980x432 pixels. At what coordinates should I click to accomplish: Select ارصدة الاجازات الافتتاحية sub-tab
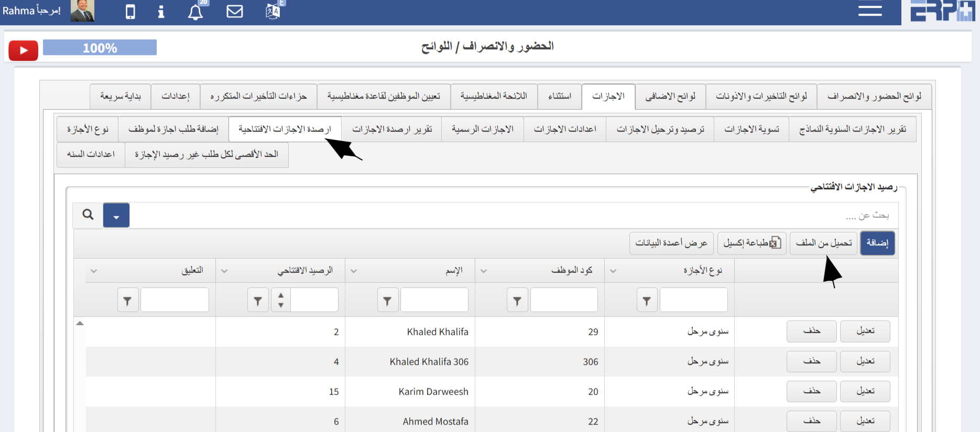point(285,129)
